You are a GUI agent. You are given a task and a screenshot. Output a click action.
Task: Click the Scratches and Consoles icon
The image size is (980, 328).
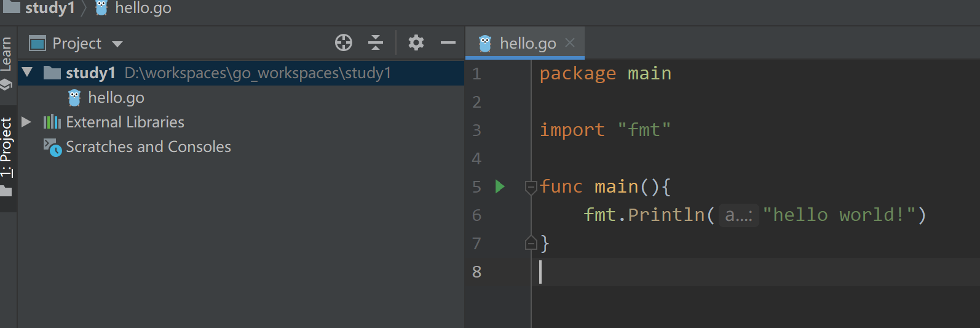pyautogui.click(x=52, y=147)
